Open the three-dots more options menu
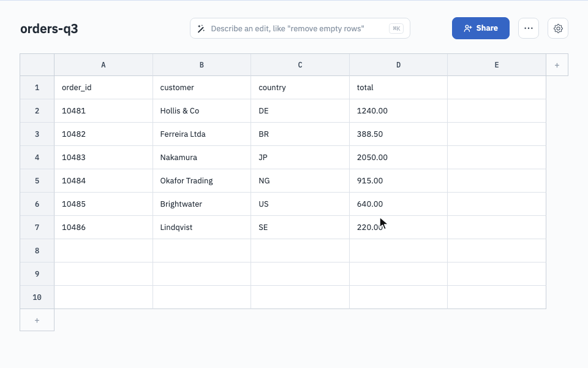The image size is (588, 368). pos(529,28)
